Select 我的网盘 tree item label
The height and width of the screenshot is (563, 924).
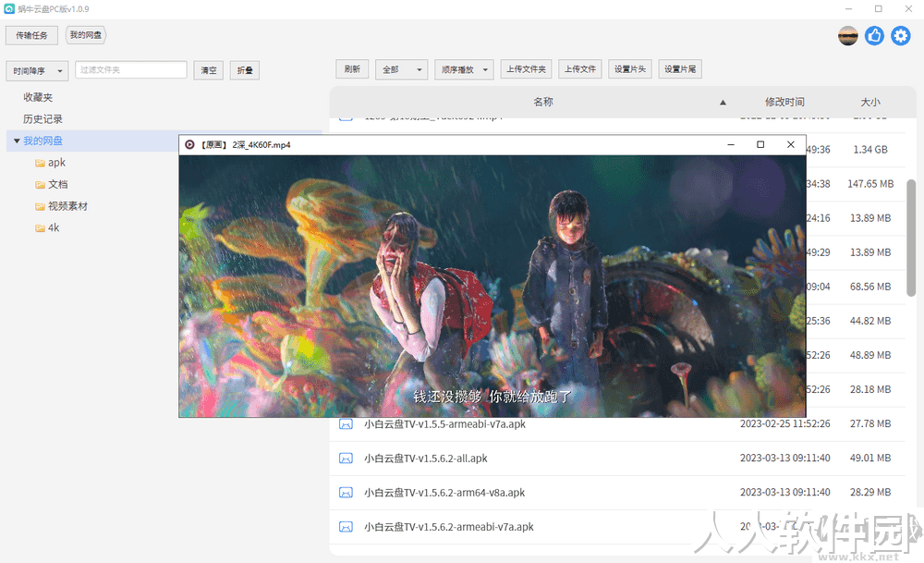coord(43,141)
